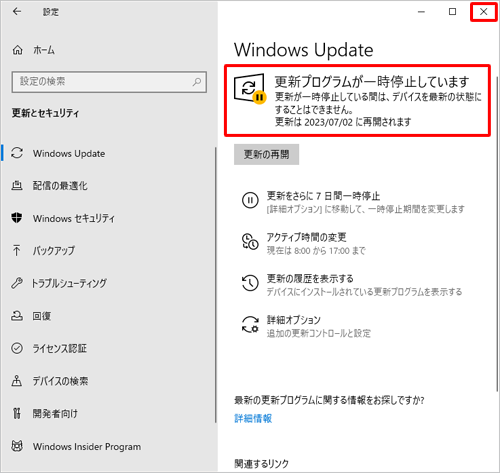This screenshot has height=473, width=500.
Task: Click text 現在は 8:00 から 17:00 まで
Action: point(316,250)
